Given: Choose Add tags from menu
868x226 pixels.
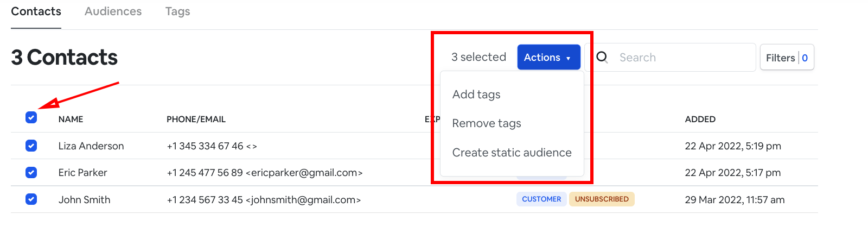Looking at the screenshot, I should [x=476, y=95].
